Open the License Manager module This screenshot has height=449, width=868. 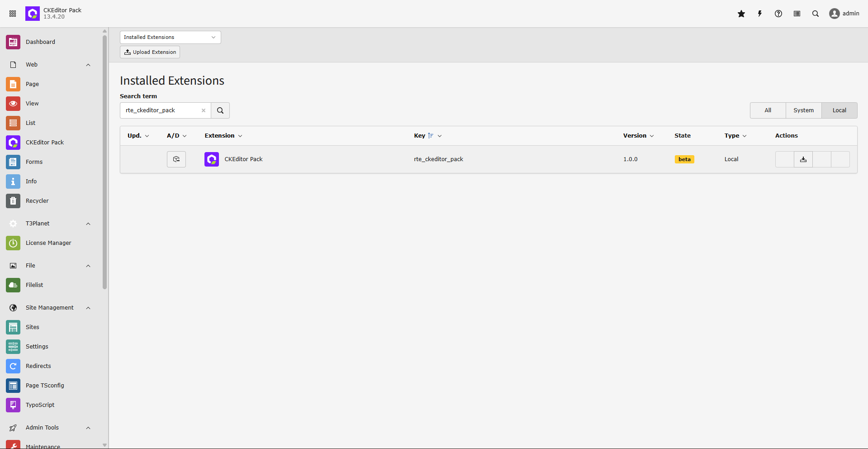click(48, 243)
